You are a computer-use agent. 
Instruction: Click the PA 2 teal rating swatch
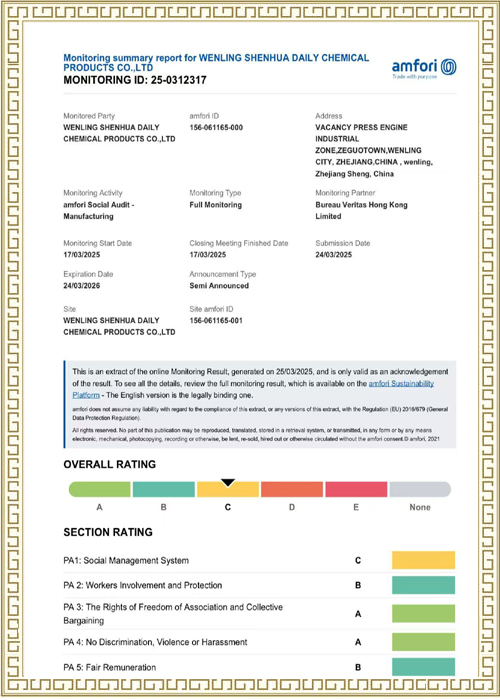[x=424, y=585]
